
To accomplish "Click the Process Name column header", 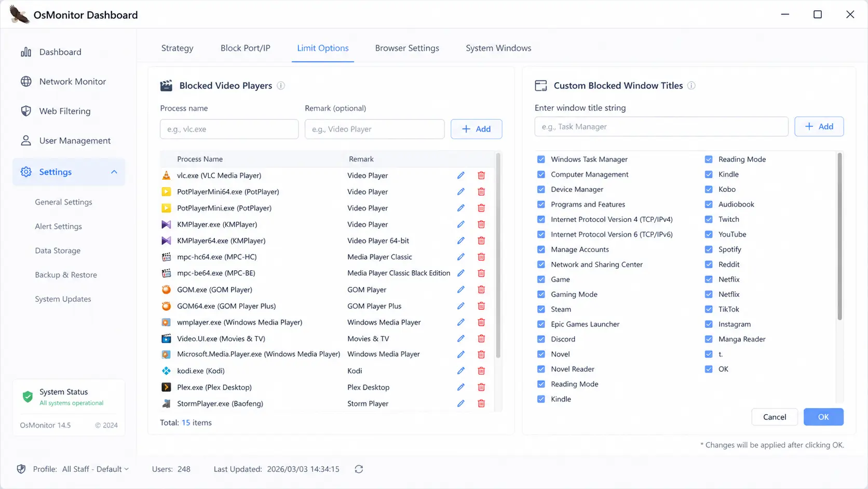I will [x=200, y=159].
